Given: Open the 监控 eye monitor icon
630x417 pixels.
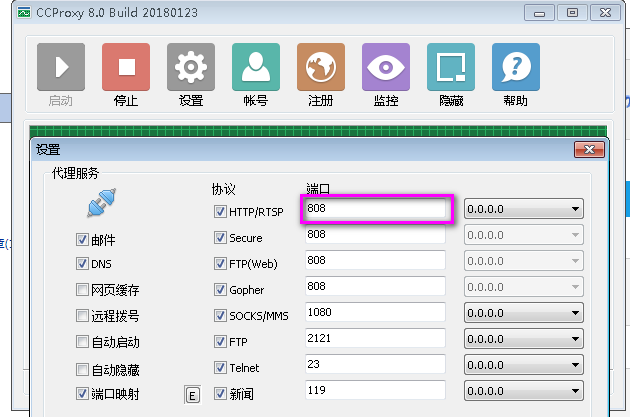Looking at the screenshot, I should coord(386,67).
